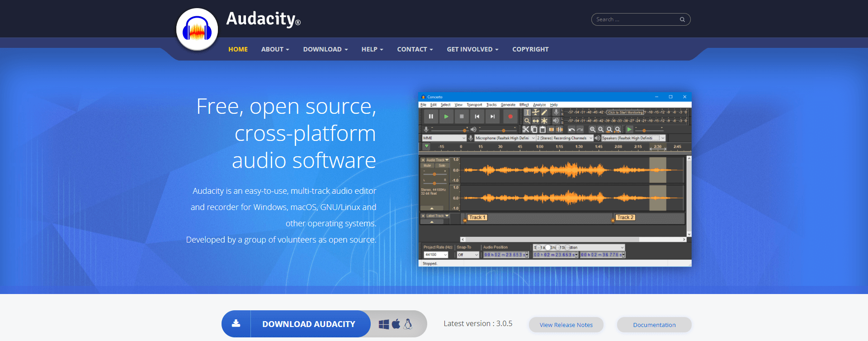The width and height of the screenshot is (868, 341).
Task: Click Skip to Start button
Action: pyautogui.click(x=477, y=116)
